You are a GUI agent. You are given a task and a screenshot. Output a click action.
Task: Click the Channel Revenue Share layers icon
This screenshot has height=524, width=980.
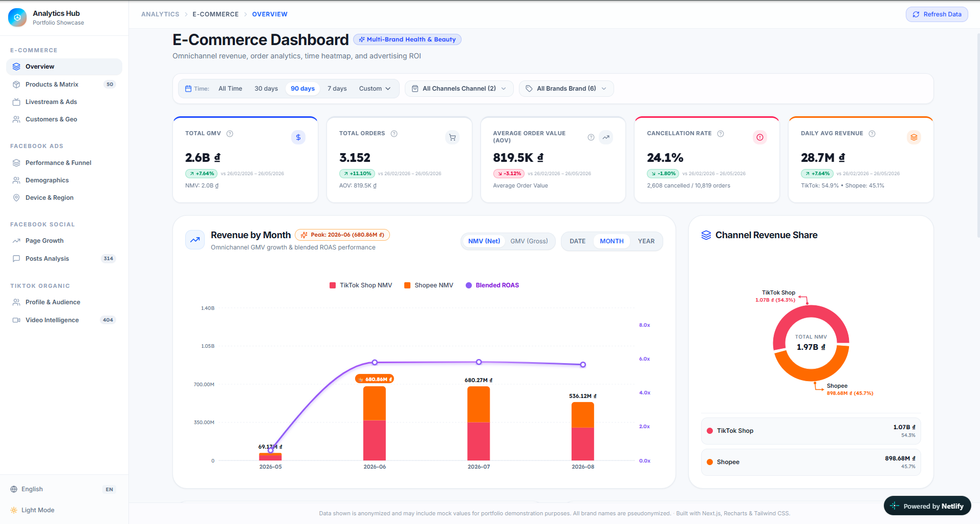click(706, 235)
